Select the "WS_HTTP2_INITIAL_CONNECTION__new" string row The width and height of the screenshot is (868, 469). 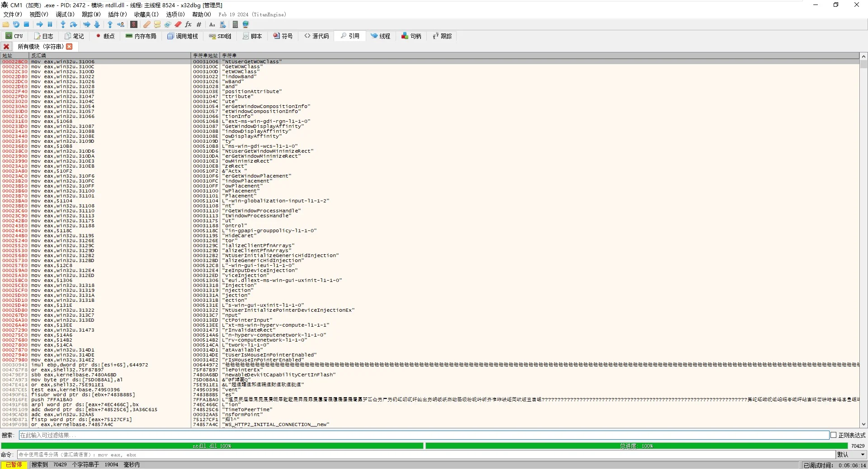[430, 425]
